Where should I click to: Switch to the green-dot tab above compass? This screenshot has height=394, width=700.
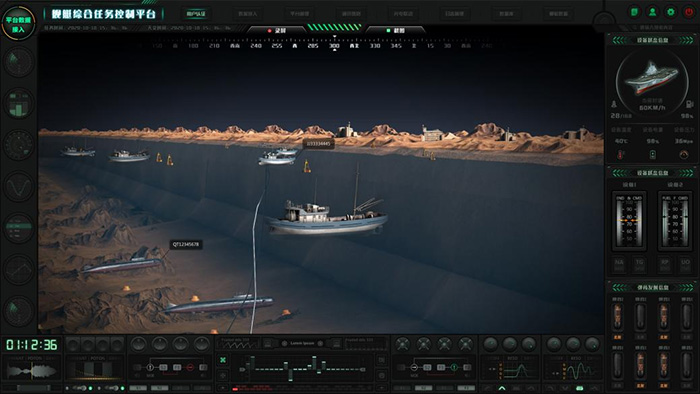tap(396, 31)
